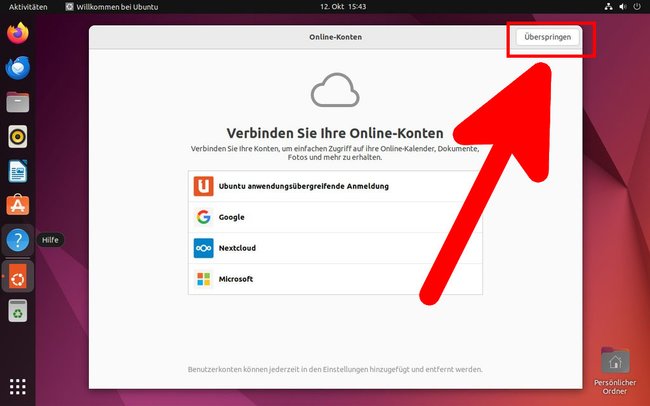Screen dimensions: 650x406
Task: Choose the Nextcloud account option
Action: (x=335, y=248)
